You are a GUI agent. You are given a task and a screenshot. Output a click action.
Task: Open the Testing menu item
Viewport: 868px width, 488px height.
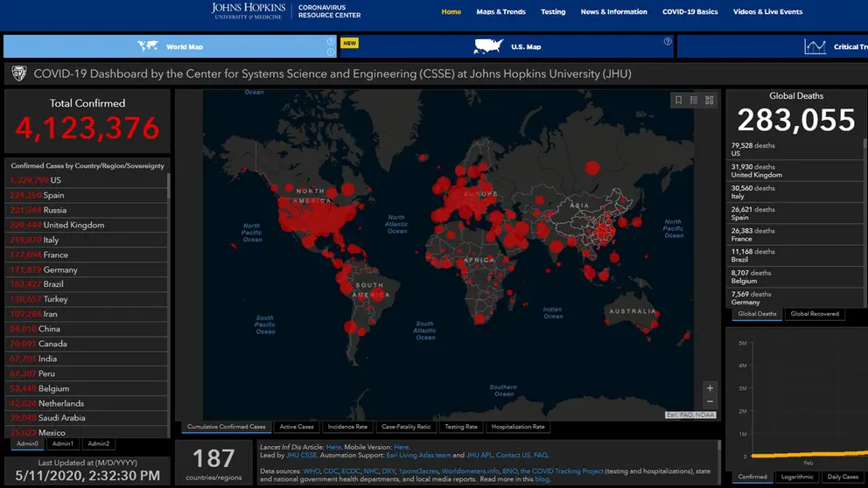(x=553, y=11)
